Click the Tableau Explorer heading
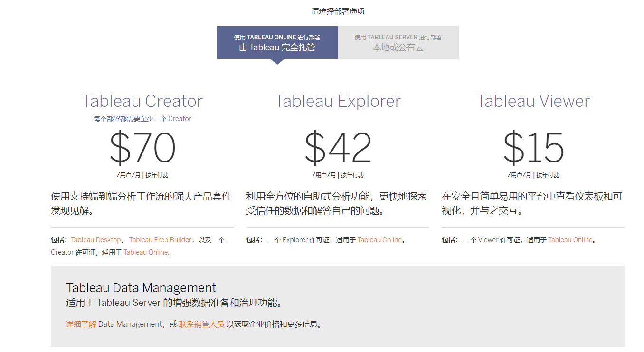 338,101
